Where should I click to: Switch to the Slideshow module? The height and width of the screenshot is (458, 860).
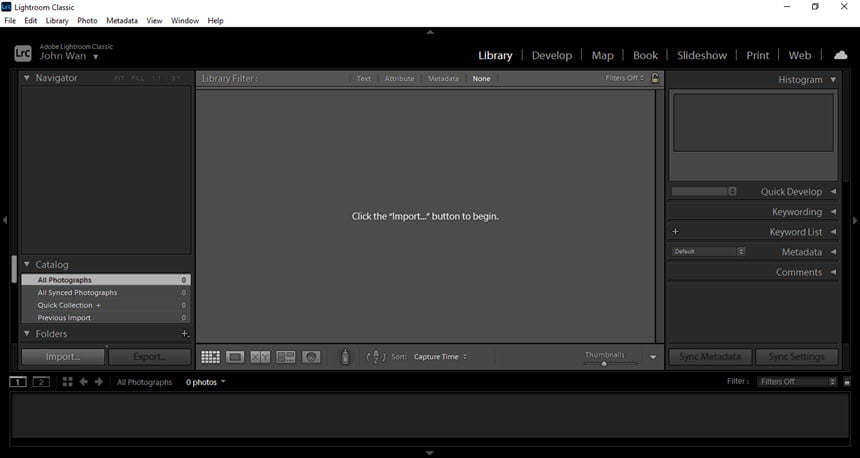(702, 55)
